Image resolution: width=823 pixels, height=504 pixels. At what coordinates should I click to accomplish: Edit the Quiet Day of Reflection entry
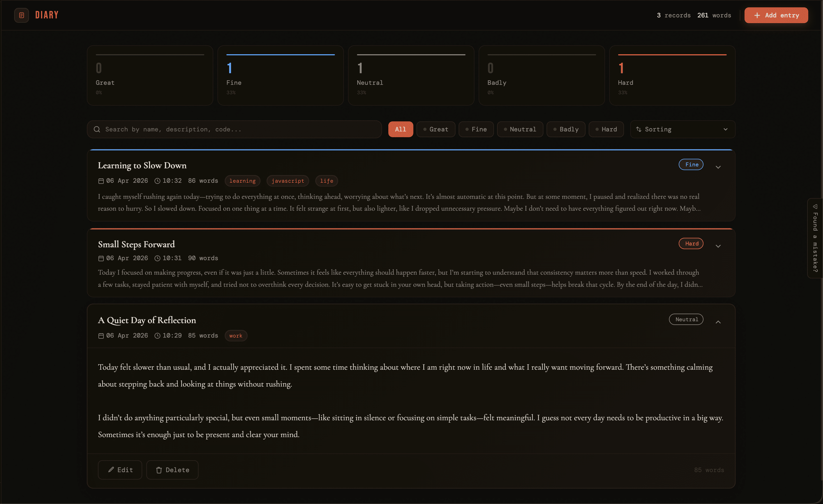120,470
